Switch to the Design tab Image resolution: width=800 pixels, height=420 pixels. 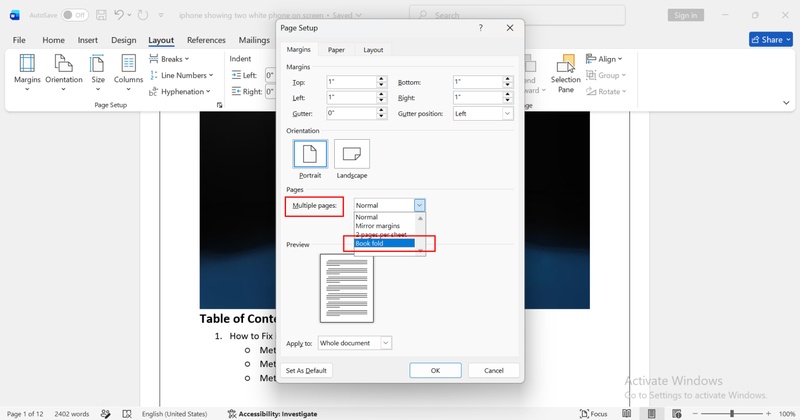coord(123,40)
